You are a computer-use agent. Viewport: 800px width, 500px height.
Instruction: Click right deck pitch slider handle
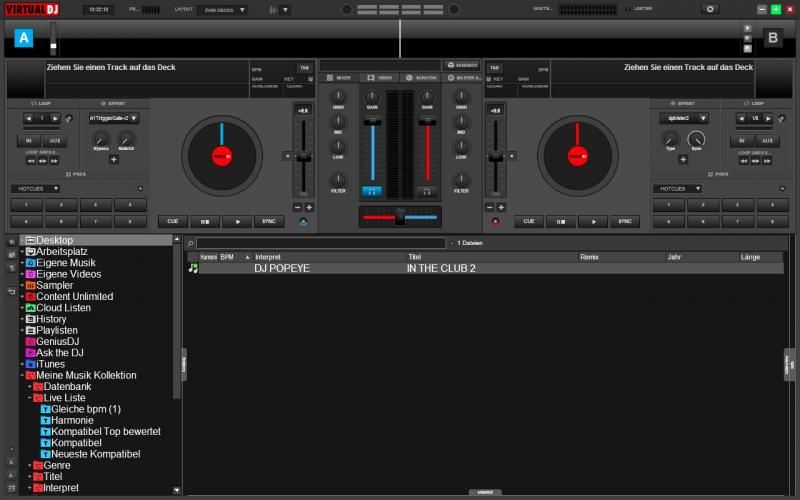click(496, 158)
